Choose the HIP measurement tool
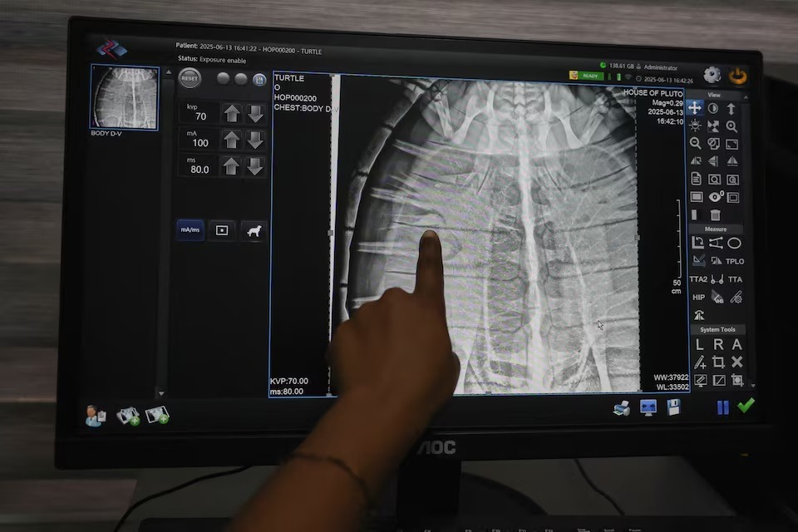Image resolution: width=798 pixels, height=532 pixels. pyautogui.click(x=699, y=298)
